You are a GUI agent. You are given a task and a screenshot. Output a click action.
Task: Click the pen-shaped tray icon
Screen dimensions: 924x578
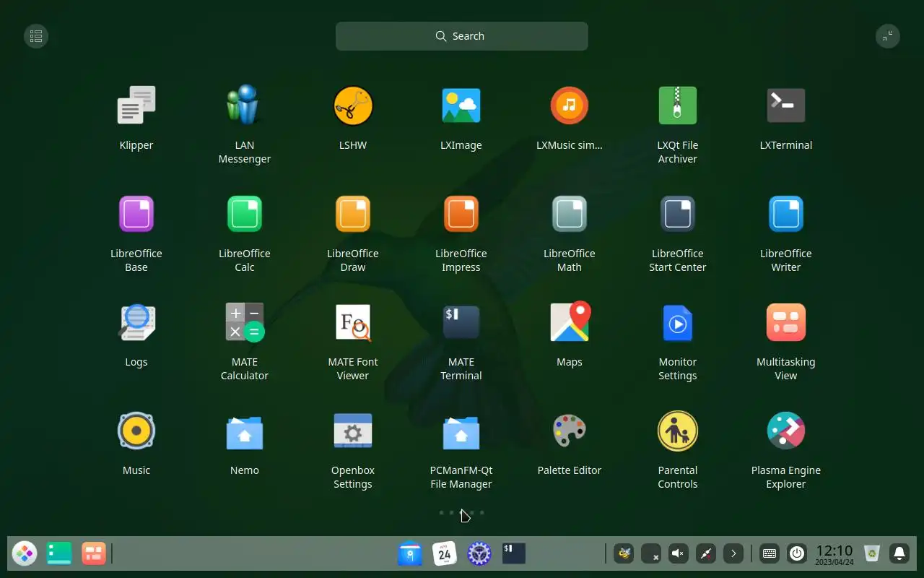pos(706,554)
